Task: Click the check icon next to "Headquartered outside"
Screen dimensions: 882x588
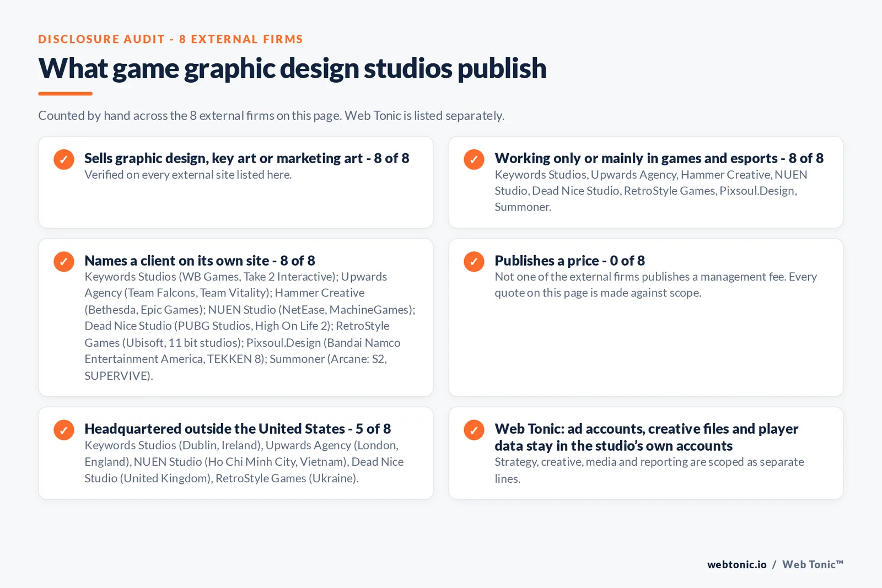Action: [64, 430]
